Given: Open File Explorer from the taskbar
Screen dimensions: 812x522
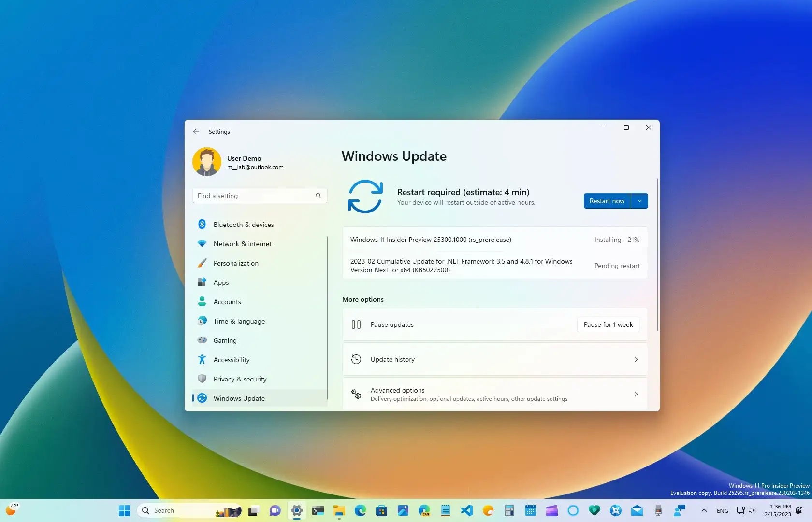Looking at the screenshot, I should [x=339, y=510].
